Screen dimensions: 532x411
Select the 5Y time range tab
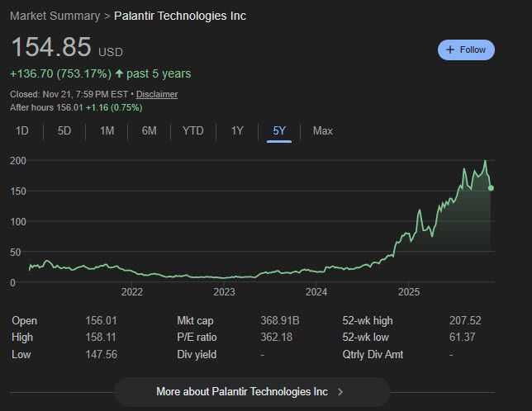(x=279, y=130)
